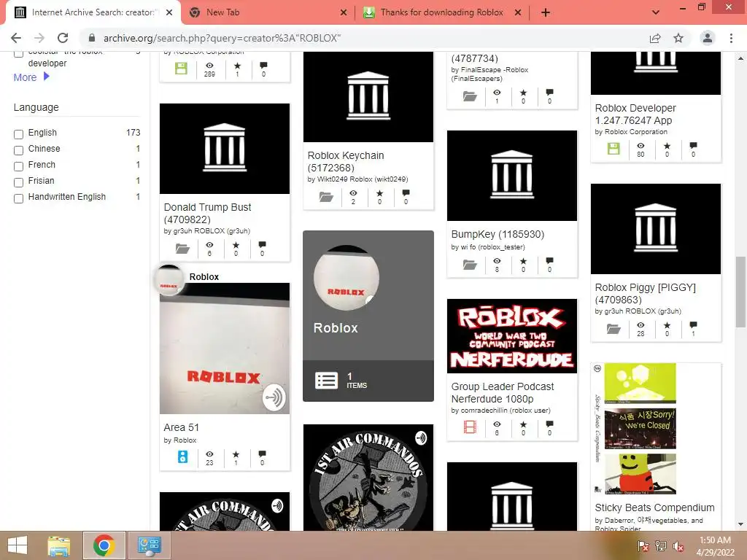This screenshot has height=560, width=747.
Task: Open the Sticky Beats Compendium item
Action: [x=654, y=507]
